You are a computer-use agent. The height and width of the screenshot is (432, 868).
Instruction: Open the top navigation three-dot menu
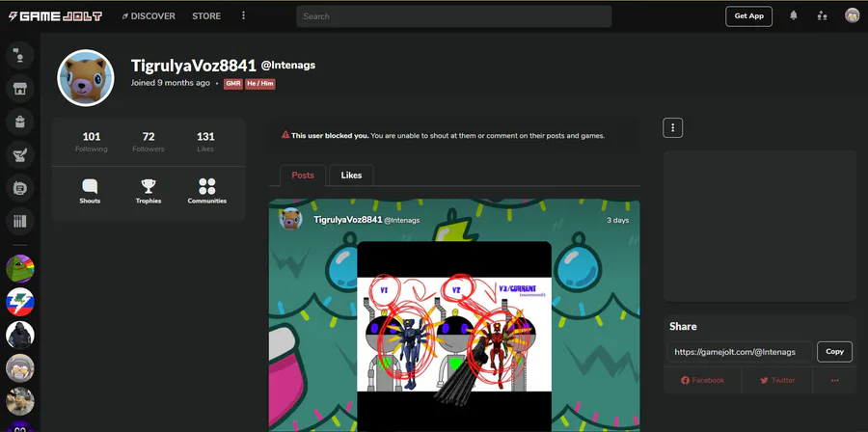tap(243, 16)
